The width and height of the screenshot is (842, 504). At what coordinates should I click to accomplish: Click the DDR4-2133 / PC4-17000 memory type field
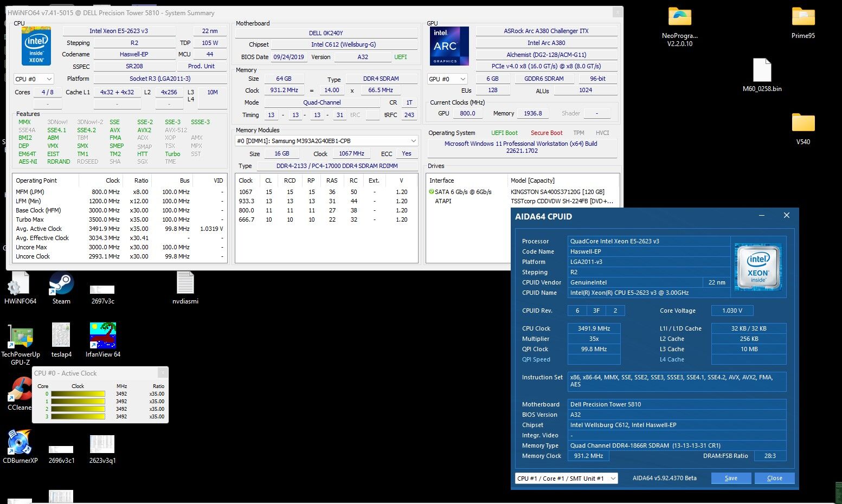[x=337, y=166]
